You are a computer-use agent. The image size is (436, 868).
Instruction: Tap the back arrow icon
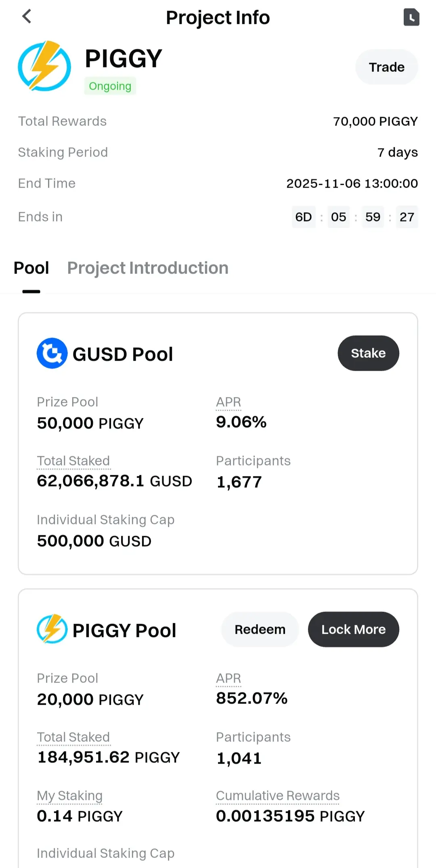(27, 17)
